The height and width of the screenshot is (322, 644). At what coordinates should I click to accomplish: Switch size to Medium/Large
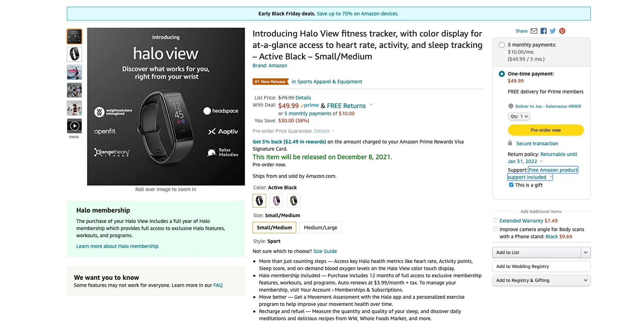point(320,227)
